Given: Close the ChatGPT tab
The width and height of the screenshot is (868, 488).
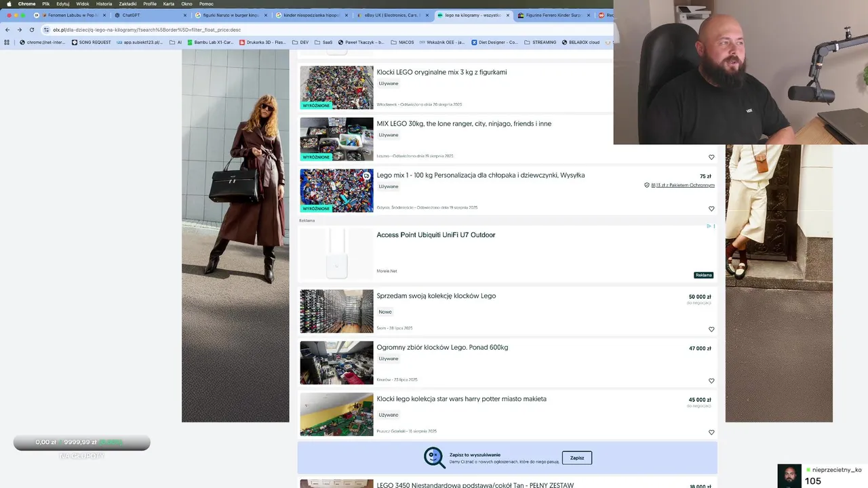Looking at the screenshot, I should (x=185, y=15).
